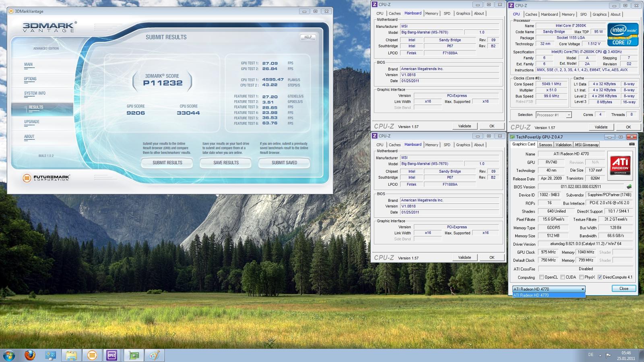
Task: Click the SUBMIT SAVED button
Action: coord(284,163)
